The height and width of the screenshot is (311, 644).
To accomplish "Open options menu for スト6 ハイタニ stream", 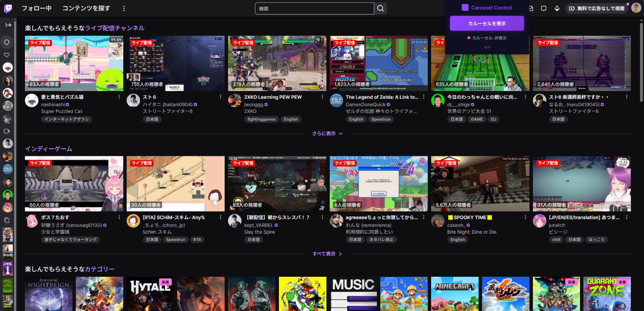I will (221, 97).
